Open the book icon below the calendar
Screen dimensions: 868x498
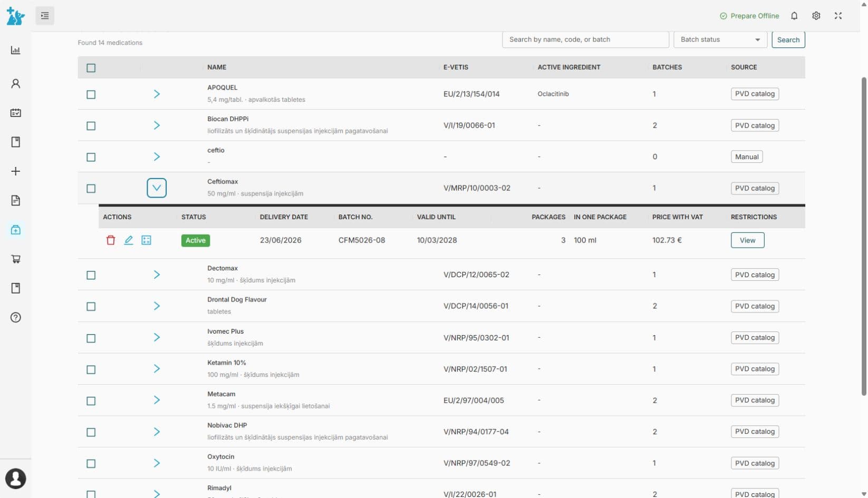16,142
